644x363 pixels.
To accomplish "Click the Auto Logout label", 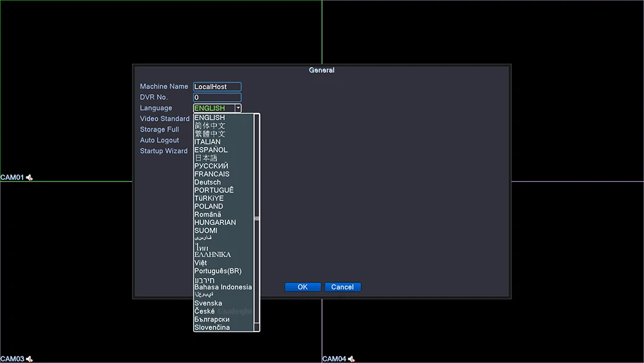I will tap(159, 140).
